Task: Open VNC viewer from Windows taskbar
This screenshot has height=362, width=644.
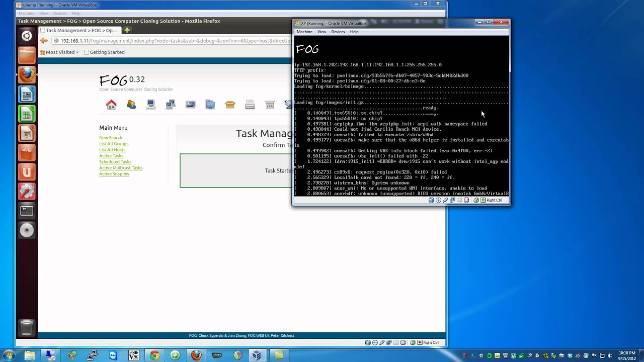Action: [x=134, y=355]
